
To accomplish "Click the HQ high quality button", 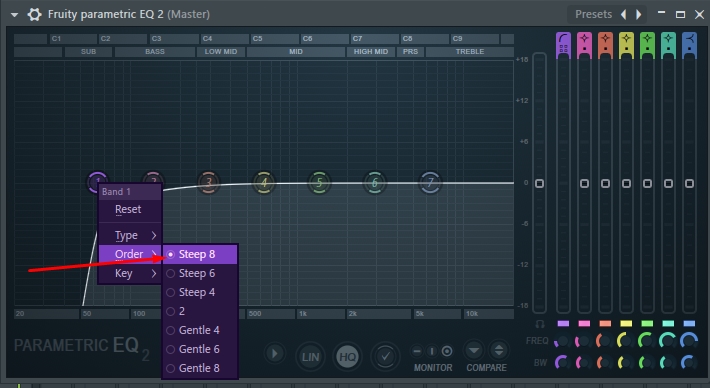I will pyautogui.click(x=347, y=357).
